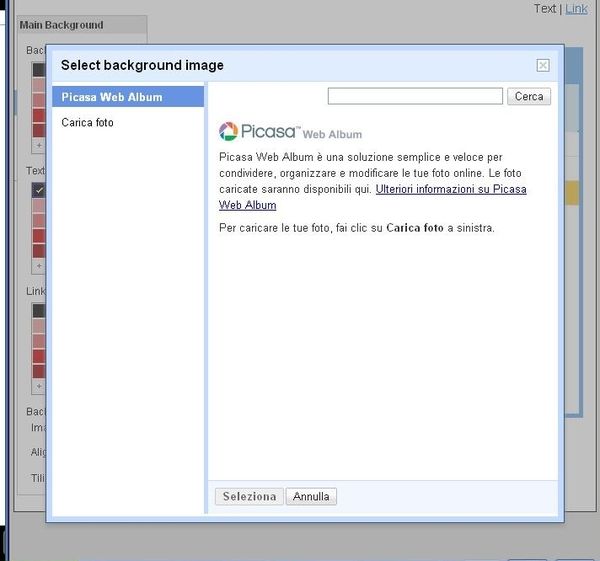Choose the top dark swatch in Link group
Image resolution: width=600 pixels, height=561 pixels.
pos(39,310)
